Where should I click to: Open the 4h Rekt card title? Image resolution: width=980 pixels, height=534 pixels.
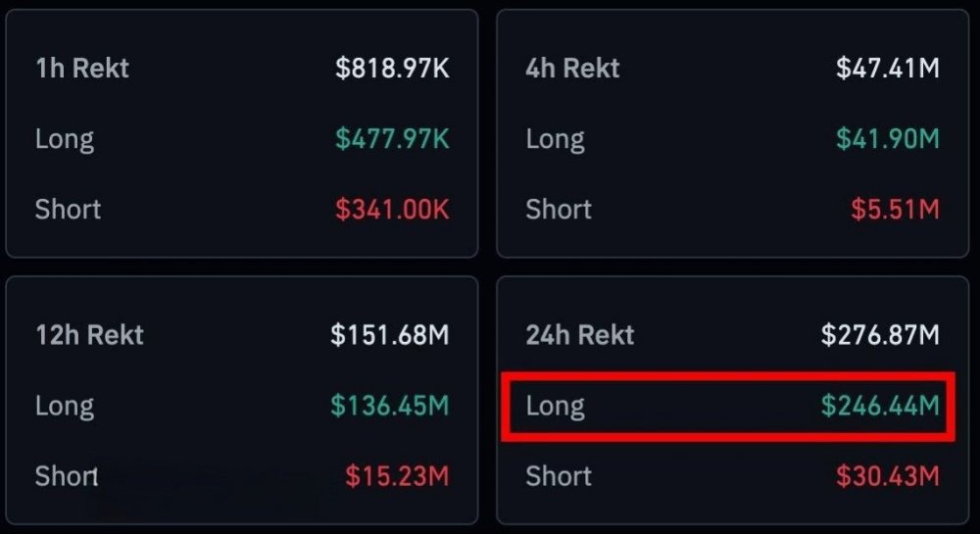tap(573, 69)
